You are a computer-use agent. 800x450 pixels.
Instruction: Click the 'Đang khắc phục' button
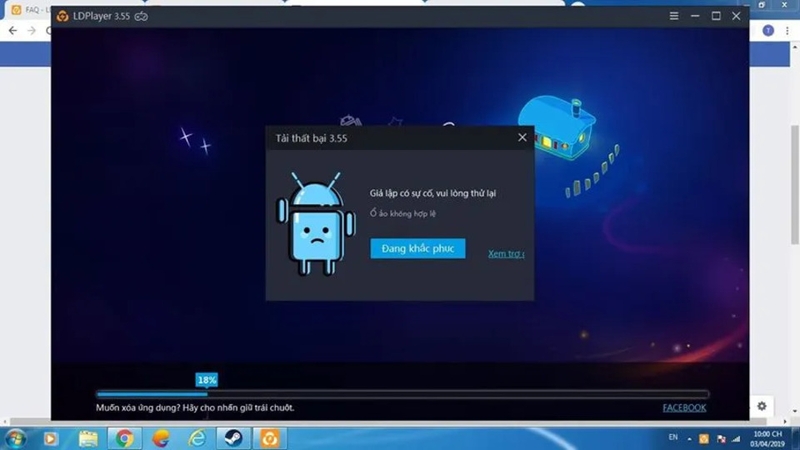point(418,248)
